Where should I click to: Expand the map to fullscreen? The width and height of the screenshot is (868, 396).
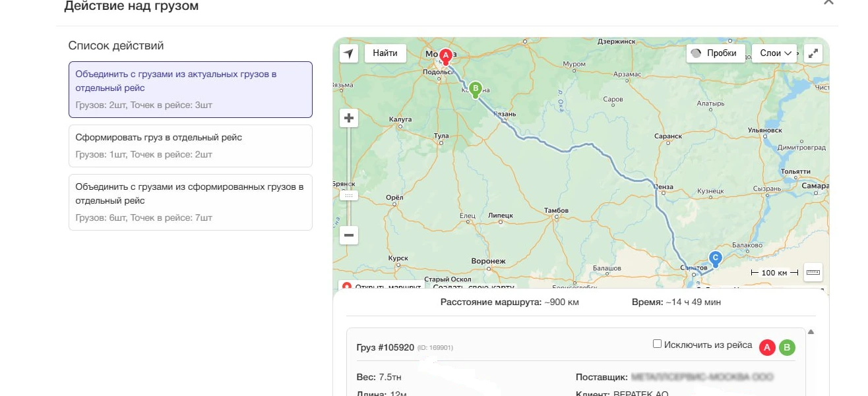tap(814, 53)
